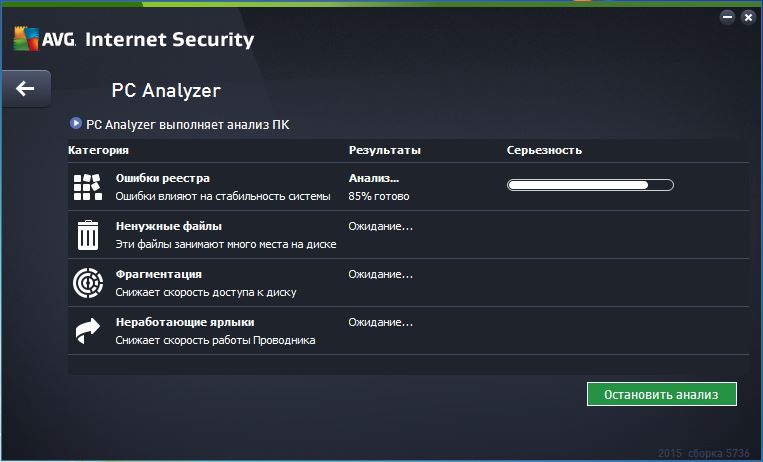Click Снижает скорость доступа к диску description
The width and height of the screenshot is (763, 462).
click(206, 292)
